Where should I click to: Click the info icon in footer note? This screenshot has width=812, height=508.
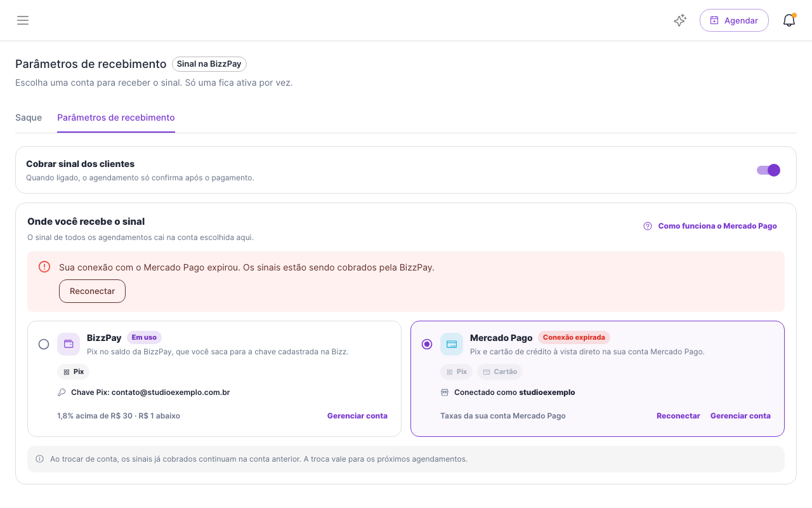[39, 458]
